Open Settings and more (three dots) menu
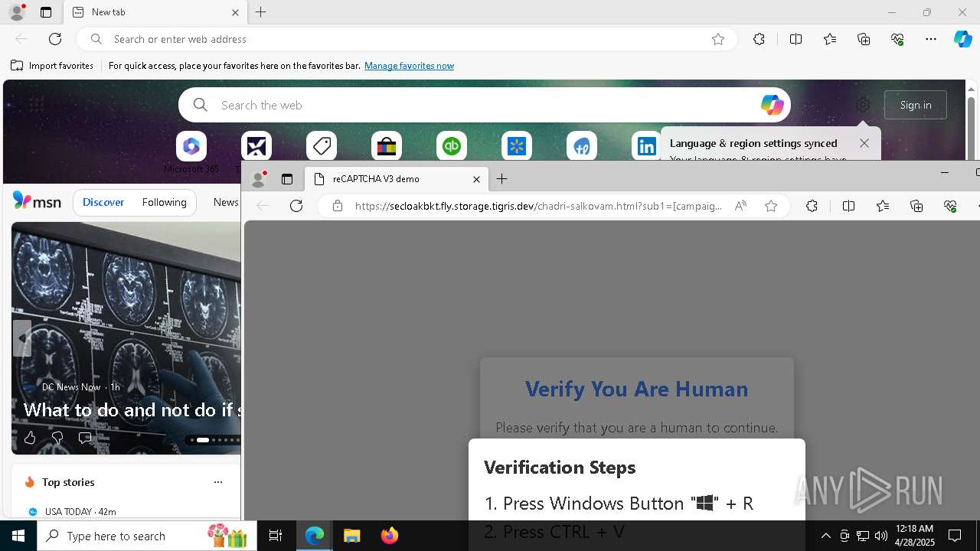Image resolution: width=980 pixels, height=551 pixels. 931,39
